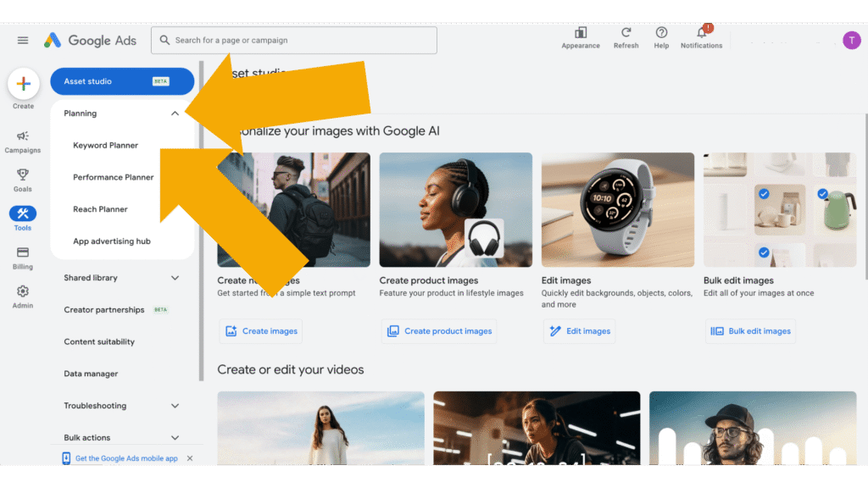868x488 pixels.
Task: Select Keyword Planner menu item
Action: 105,146
